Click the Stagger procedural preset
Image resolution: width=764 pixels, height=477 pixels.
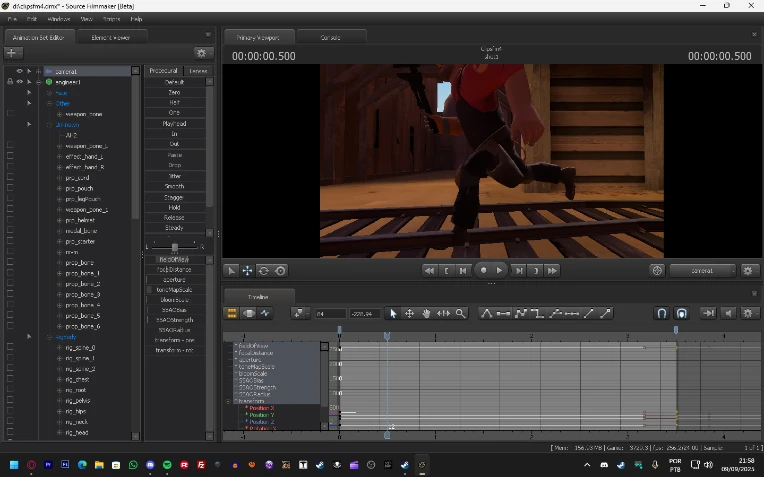click(x=174, y=197)
